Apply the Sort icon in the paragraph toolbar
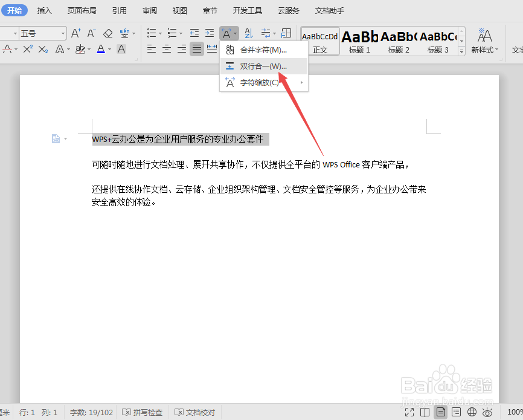The image size is (523, 420). click(248, 34)
